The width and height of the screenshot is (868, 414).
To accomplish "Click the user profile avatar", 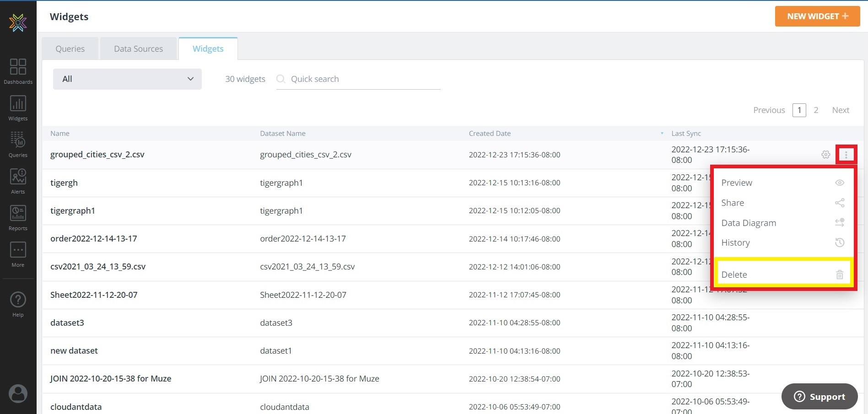I will [x=18, y=393].
